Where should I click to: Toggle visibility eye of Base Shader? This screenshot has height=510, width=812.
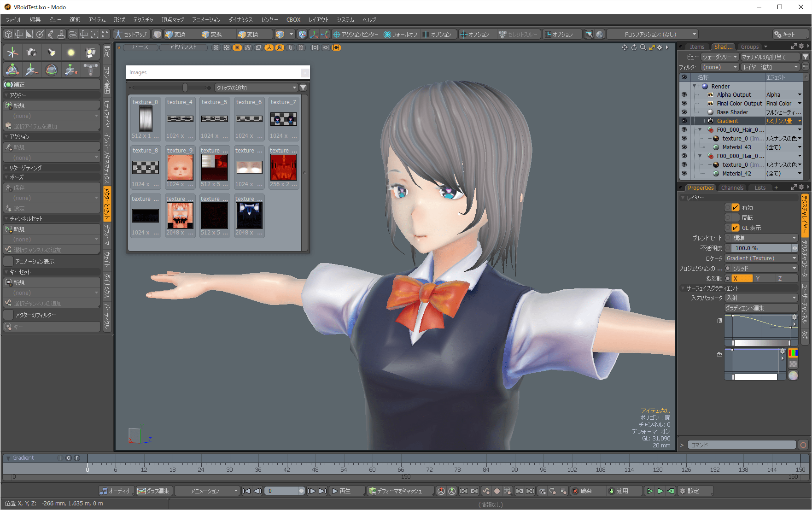click(684, 112)
